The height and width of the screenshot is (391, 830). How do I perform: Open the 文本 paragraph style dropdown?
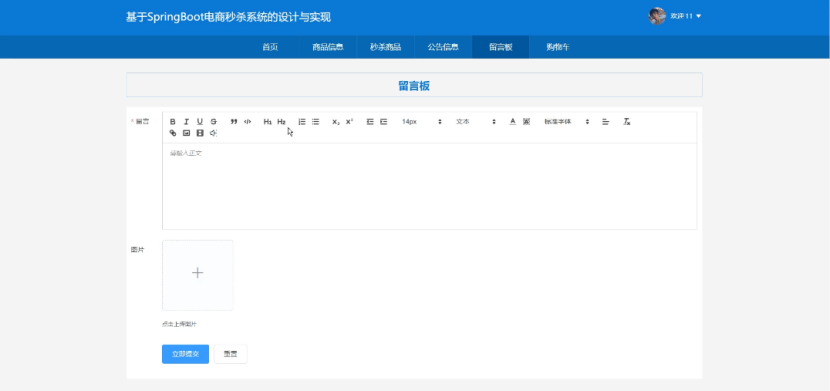(x=476, y=122)
